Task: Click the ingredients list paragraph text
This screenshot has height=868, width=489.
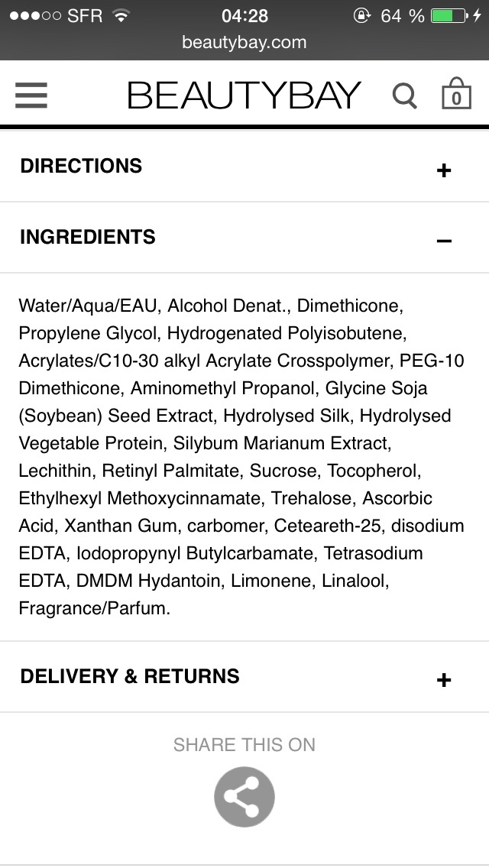Action: coord(241,457)
